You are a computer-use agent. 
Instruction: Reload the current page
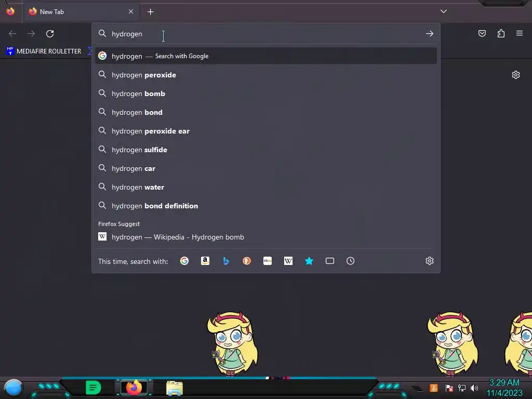point(50,34)
